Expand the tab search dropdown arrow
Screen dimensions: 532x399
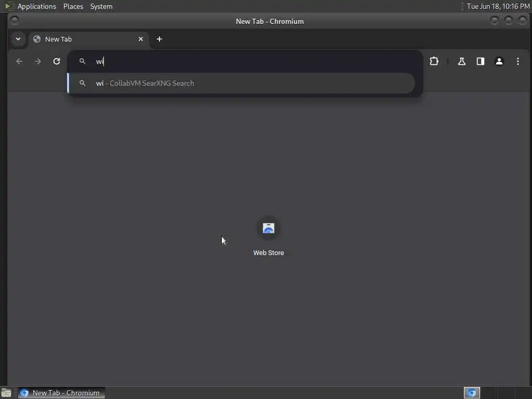tap(18, 39)
